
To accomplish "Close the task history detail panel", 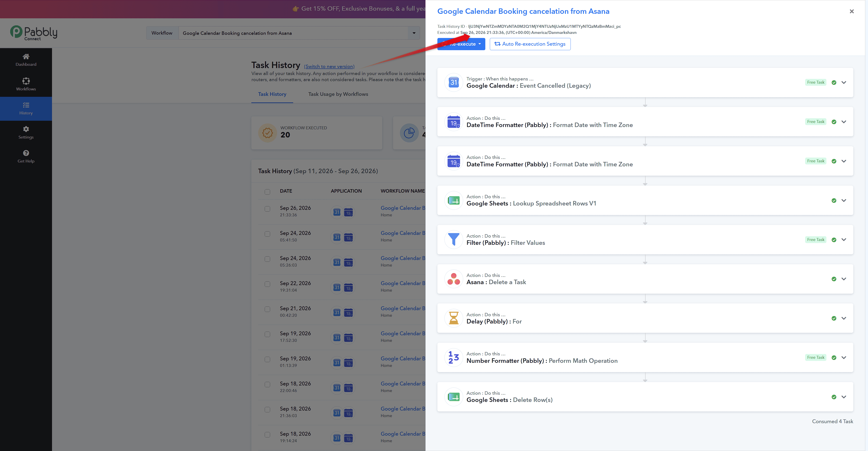I will pos(851,12).
